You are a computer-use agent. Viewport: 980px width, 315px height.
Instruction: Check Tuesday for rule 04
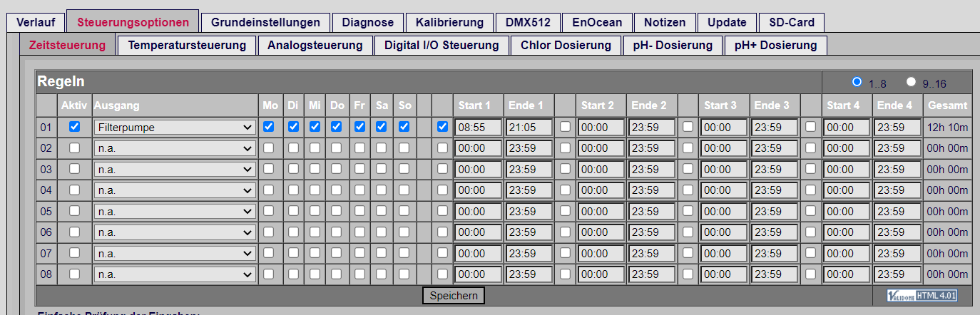(292, 190)
